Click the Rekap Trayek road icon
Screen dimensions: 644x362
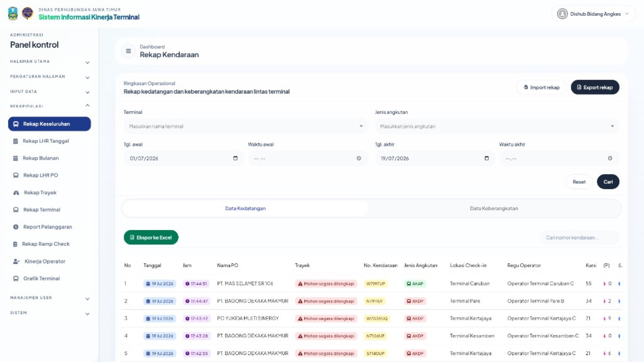click(16, 193)
